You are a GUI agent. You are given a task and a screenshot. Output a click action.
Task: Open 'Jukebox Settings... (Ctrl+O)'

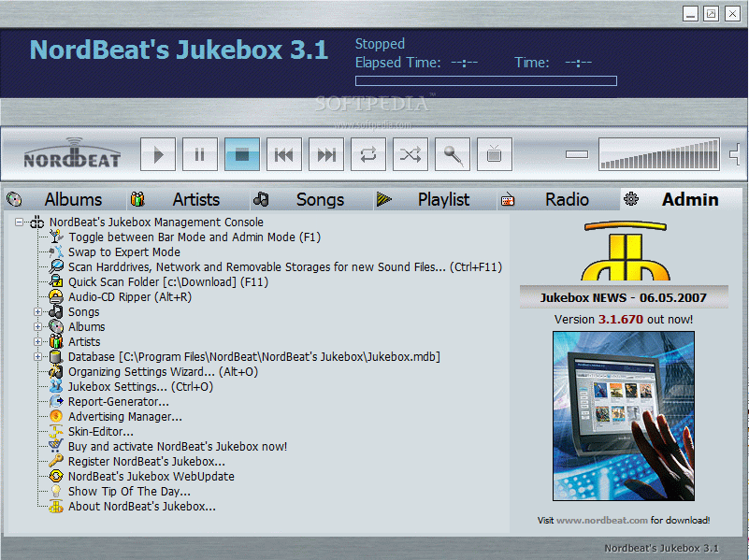point(140,387)
